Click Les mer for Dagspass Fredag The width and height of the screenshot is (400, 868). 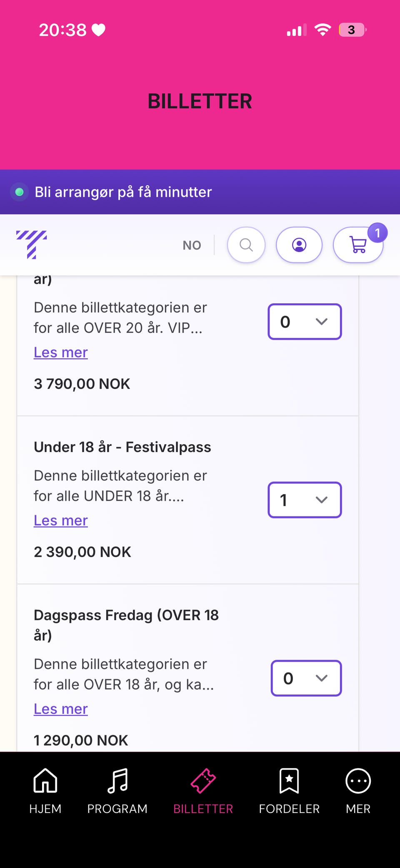61,709
